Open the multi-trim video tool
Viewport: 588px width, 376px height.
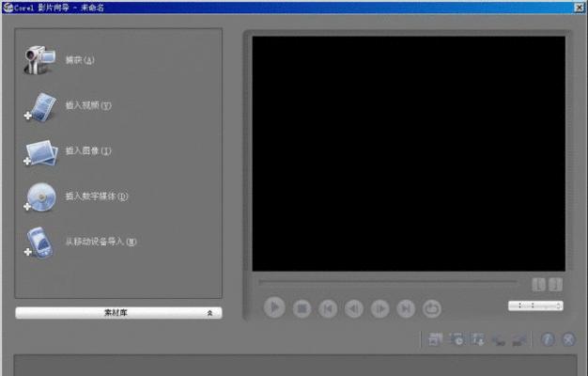click(x=456, y=339)
